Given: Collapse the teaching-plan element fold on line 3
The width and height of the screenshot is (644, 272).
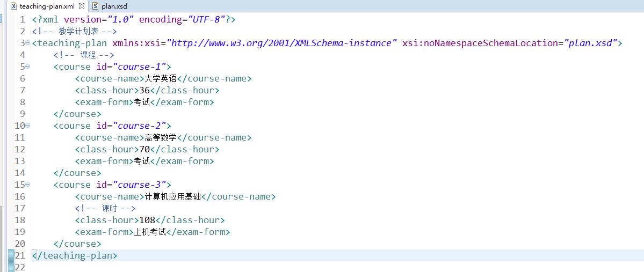Looking at the screenshot, I should click(x=27, y=43).
